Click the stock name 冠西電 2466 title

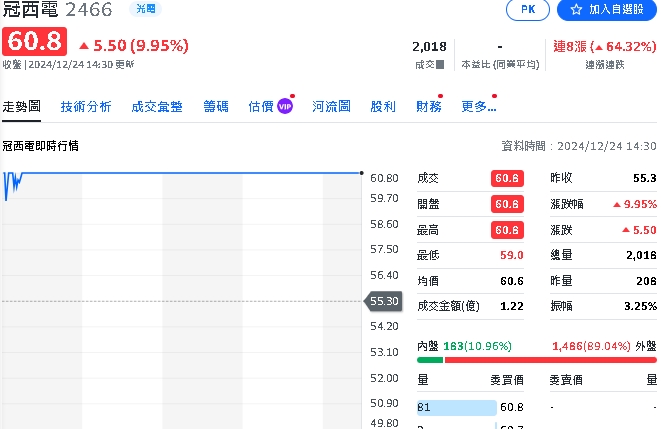[58, 9]
